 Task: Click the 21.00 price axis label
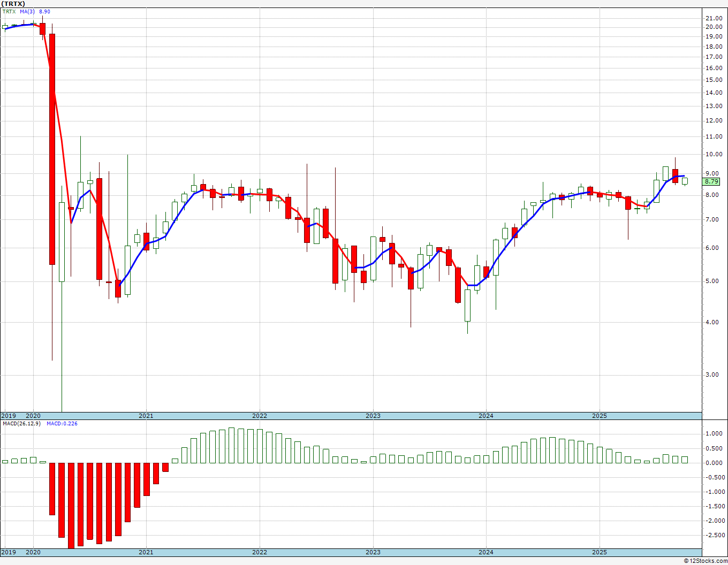coord(714,18)
